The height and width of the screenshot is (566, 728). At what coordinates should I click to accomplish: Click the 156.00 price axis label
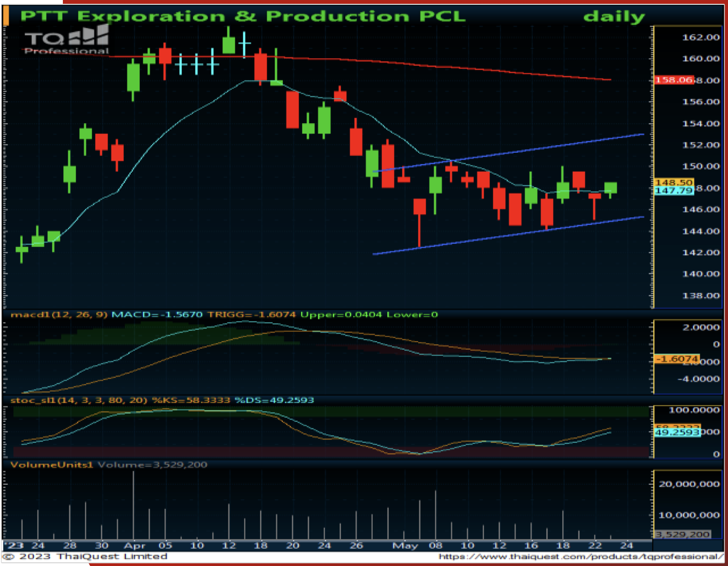coord(701,102)
